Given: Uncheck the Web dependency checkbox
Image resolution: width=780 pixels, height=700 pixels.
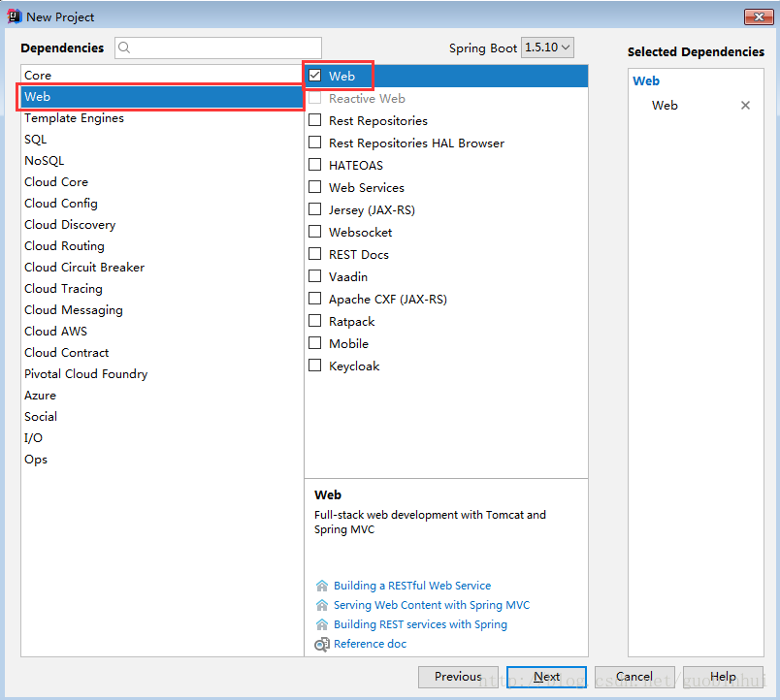Looking at the screenshot, I should pos(315,76).
